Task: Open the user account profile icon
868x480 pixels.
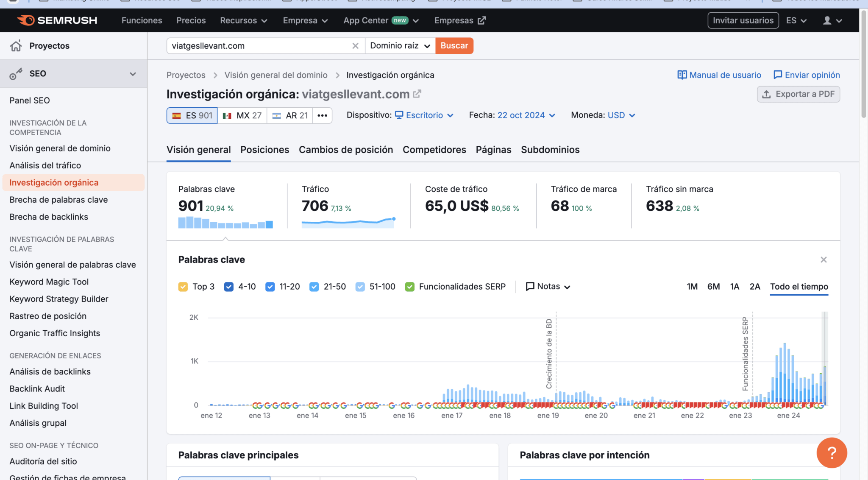Action: click(827, 20)
